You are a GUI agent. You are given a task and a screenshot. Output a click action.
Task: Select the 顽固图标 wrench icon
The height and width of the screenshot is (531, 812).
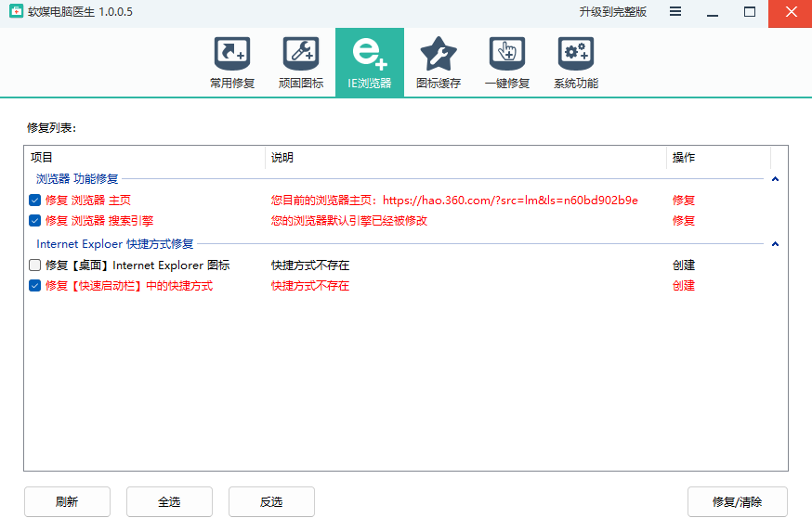300,54
